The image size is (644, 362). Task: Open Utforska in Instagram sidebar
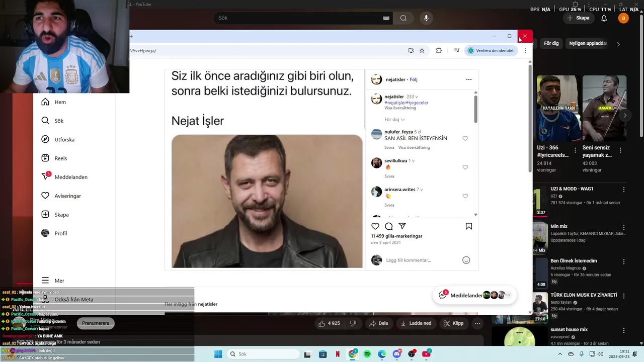click(58, 139)
